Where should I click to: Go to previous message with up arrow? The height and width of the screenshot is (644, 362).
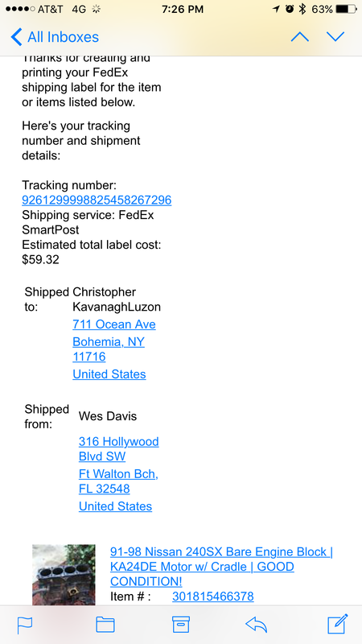click(x=299, y=37)
